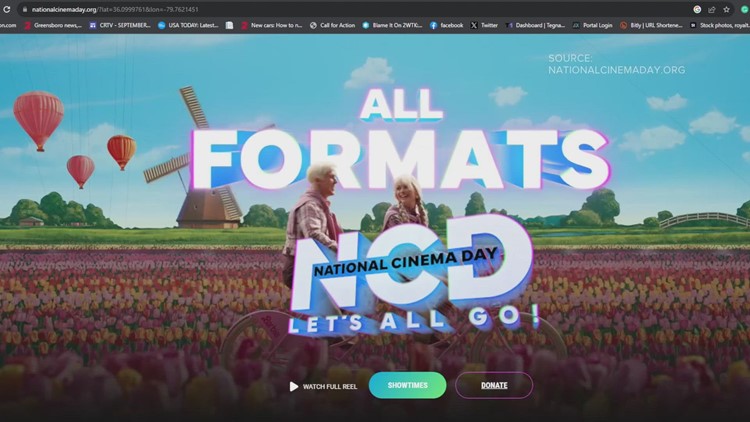Click the share page icon
Screen dimensions: 750x422
tap(712, 10)
